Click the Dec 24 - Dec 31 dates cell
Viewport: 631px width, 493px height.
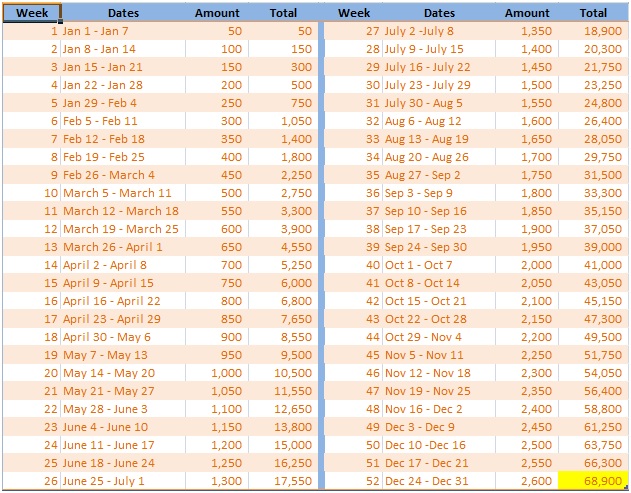coord(439,481)
